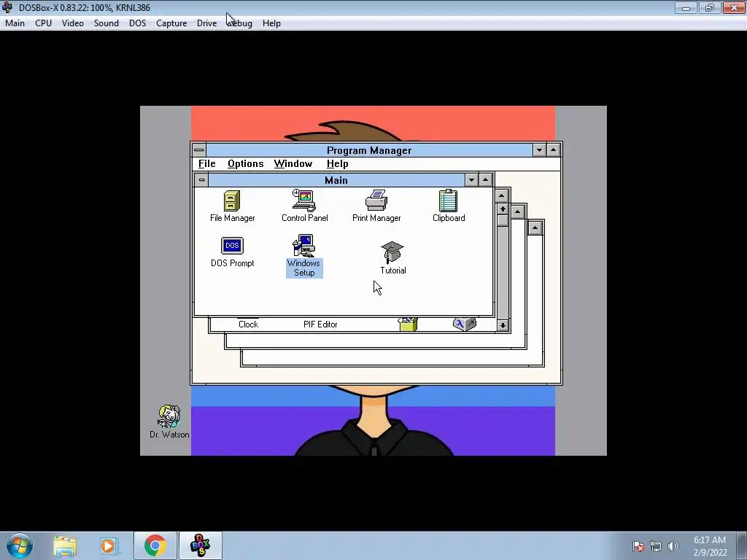Image resolution: width=747 pixels, height=560 pixels.
Task: Click the PIF Editor label
Action: point(320,324)
